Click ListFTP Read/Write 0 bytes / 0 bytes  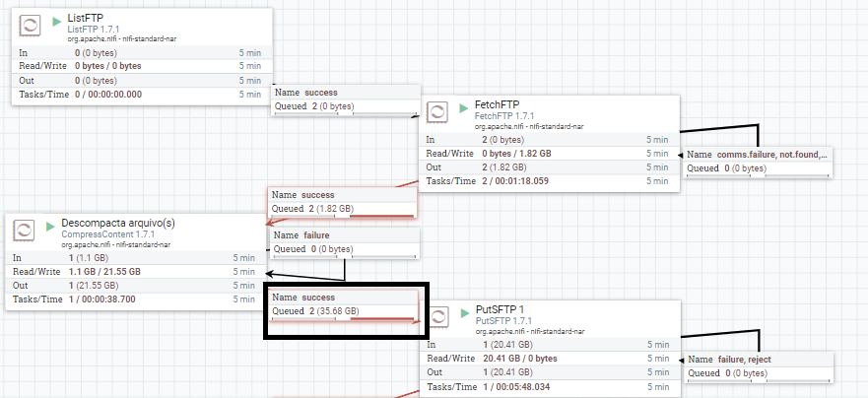(108, 66)
